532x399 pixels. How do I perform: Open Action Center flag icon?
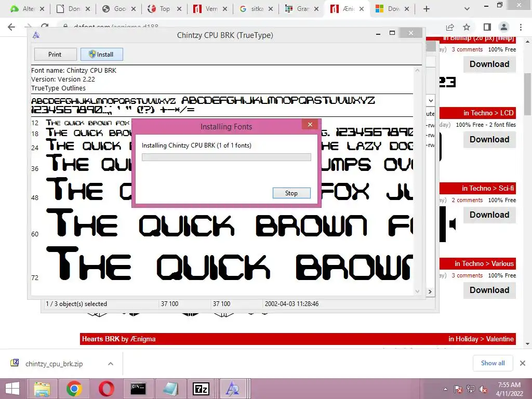coord(458,389)
